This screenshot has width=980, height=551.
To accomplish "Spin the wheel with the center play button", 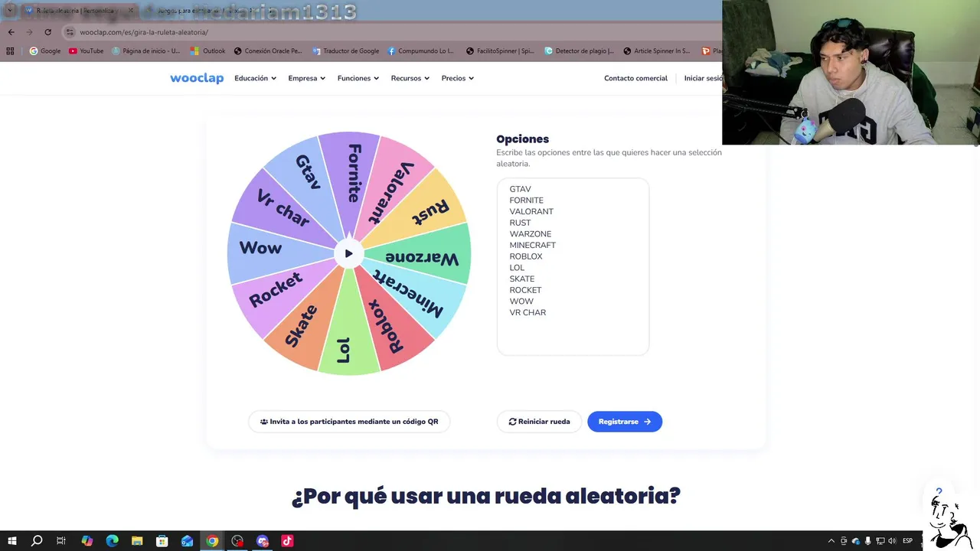I will [x=348, y=253].
